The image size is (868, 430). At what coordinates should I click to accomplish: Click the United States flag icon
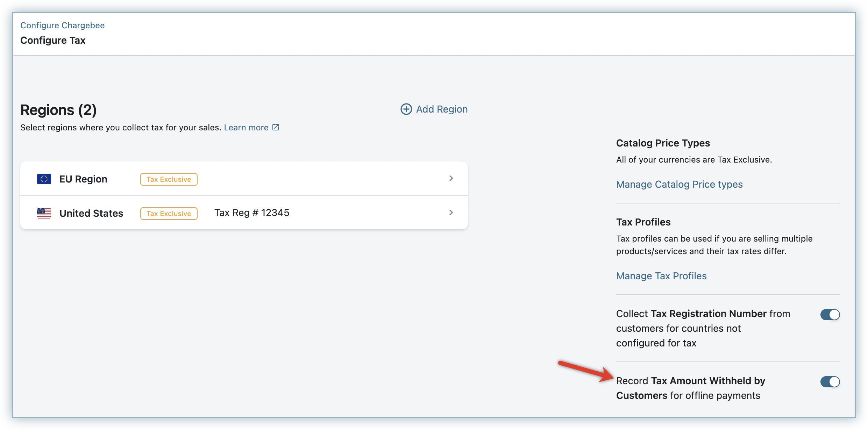[44, 213]
